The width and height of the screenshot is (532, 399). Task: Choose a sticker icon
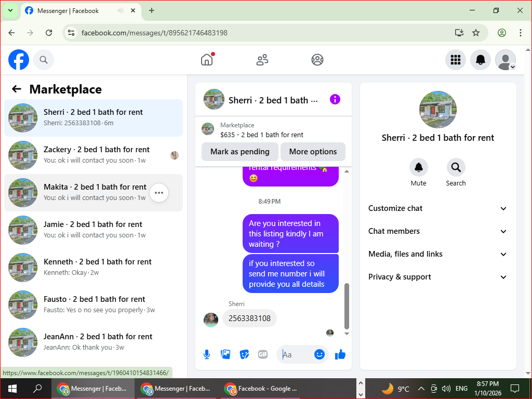[x=244, y=354]
